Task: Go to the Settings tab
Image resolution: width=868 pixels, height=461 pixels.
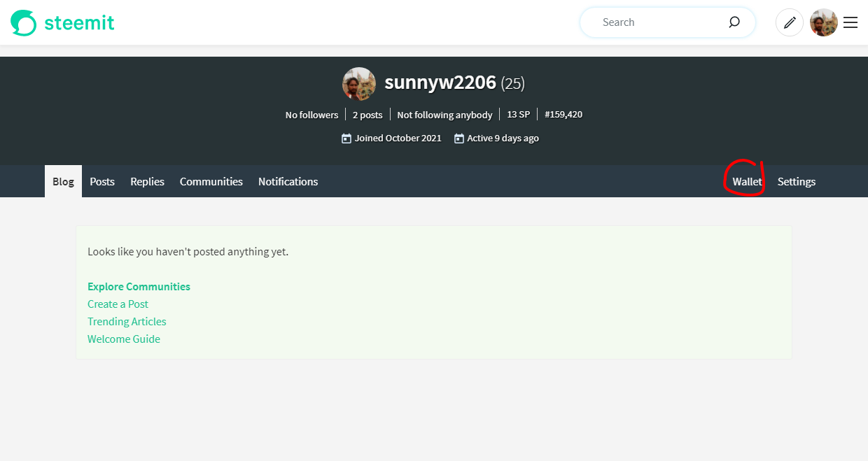Action: pyautogui.click(x=797, y=181)
